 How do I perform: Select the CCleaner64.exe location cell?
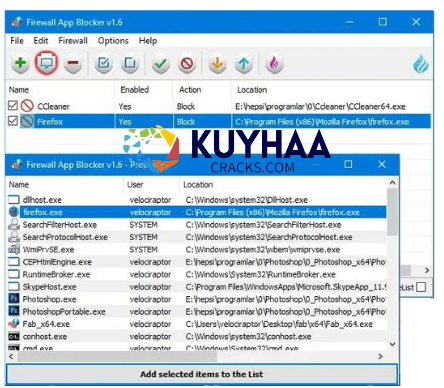pyautogui.click(x=320, y=106)
